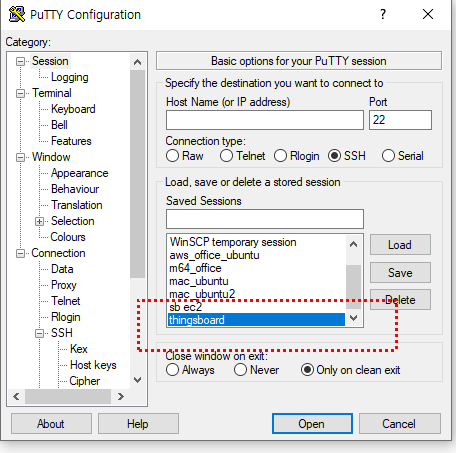Select mac_ubuntu saved session

coord(257,281)
